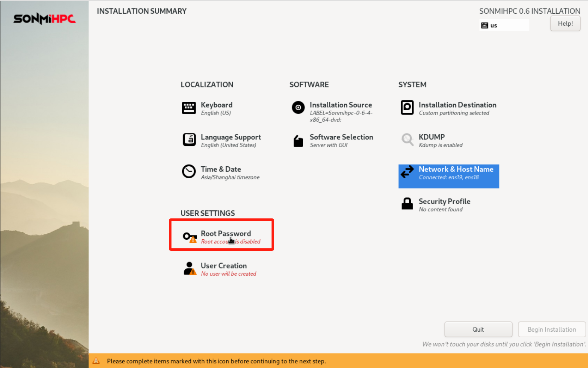This screenshot has height=368, width=588.
Task: Click the 'SYSTEM' section heading
Action: point(412,85)
